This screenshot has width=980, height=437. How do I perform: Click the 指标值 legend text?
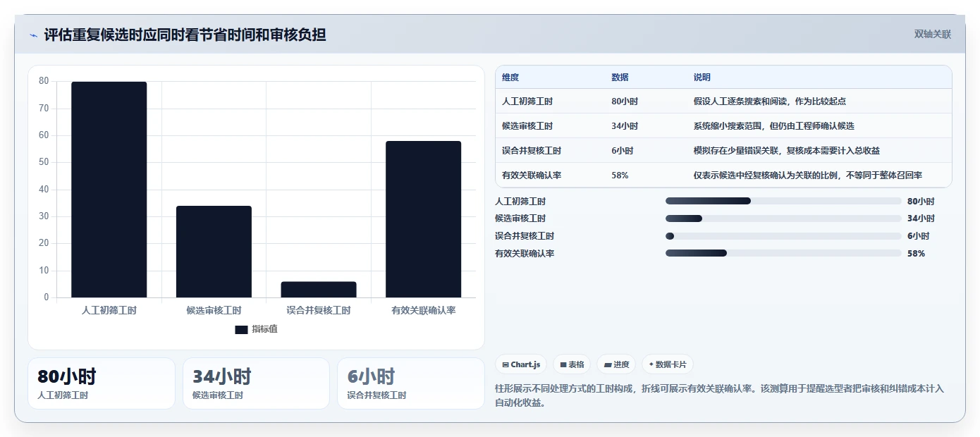(x=265, y=329)
